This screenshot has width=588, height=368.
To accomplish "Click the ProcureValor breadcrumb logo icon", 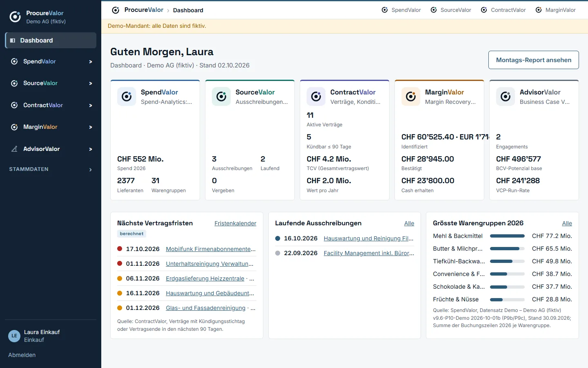I will [116, 10].
